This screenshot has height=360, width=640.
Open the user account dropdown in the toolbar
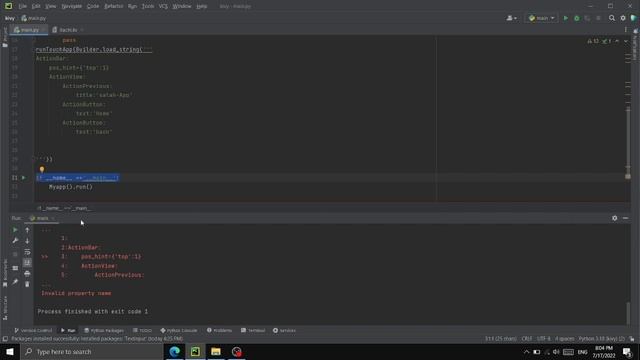point(511,18)
